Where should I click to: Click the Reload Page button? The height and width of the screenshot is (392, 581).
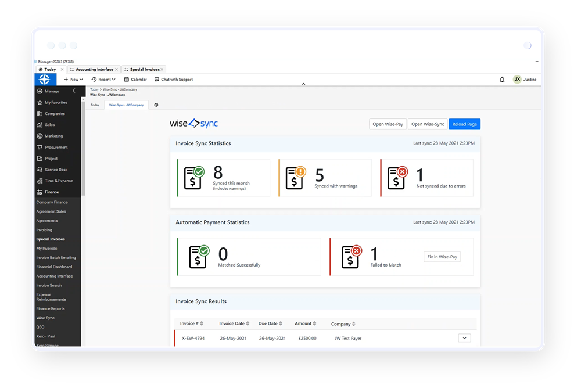[x=464, y=124]
